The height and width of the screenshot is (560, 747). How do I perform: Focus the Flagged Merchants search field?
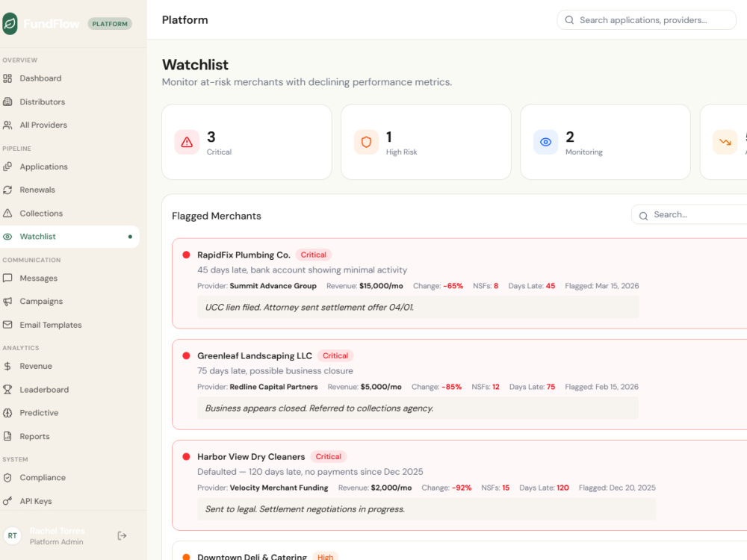tap(689, 215)
